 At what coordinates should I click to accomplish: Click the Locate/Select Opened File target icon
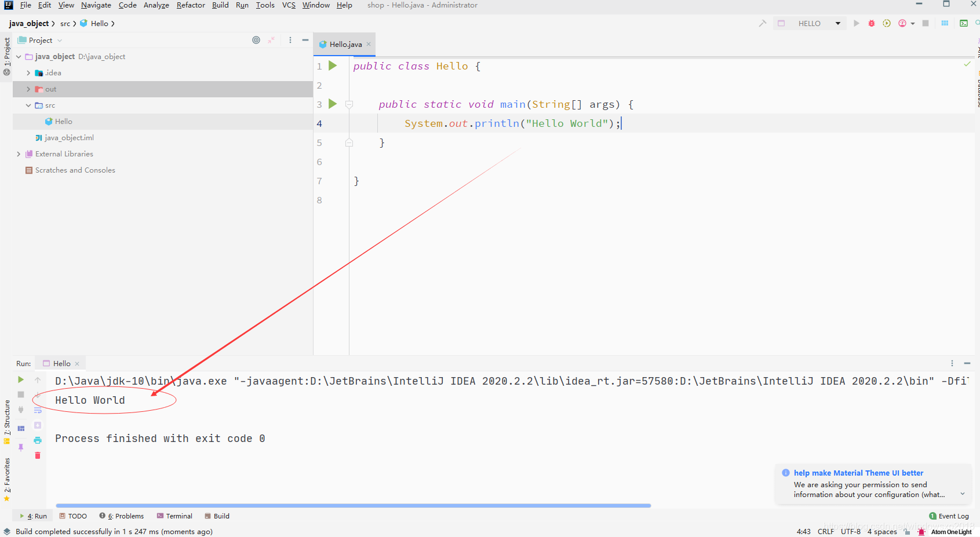(x=256, y=40)
